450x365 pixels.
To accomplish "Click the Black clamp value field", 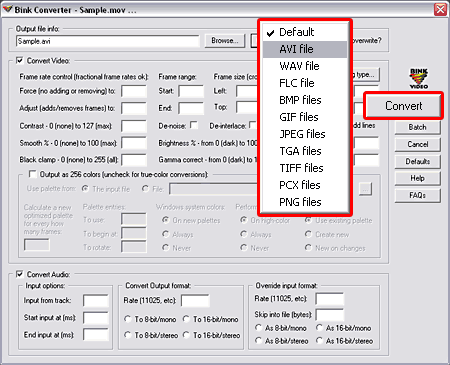I will point(134,160).
